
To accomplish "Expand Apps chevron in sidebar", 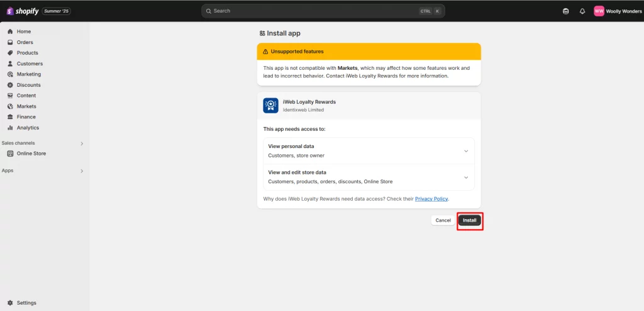I will [x=82, y=171].
